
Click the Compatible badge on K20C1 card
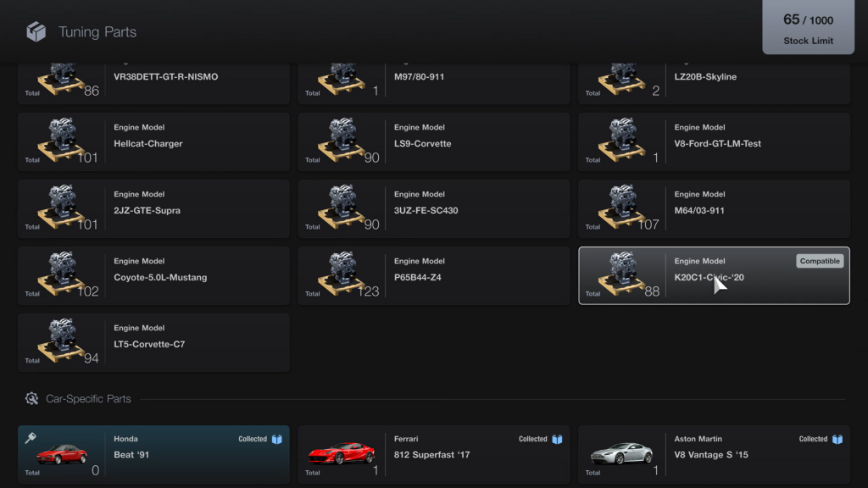[819, 261]
